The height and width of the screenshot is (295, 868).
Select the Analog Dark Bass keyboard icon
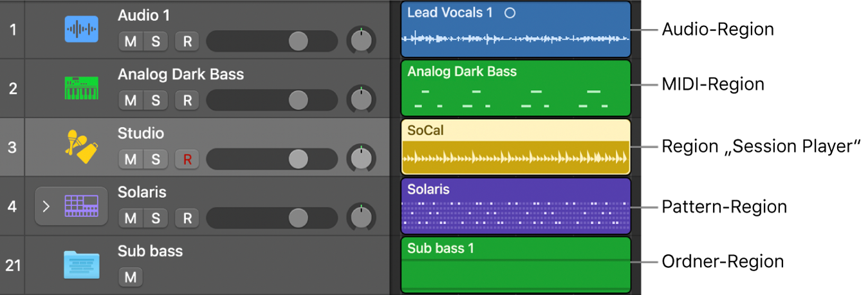[x=81, y=88]
